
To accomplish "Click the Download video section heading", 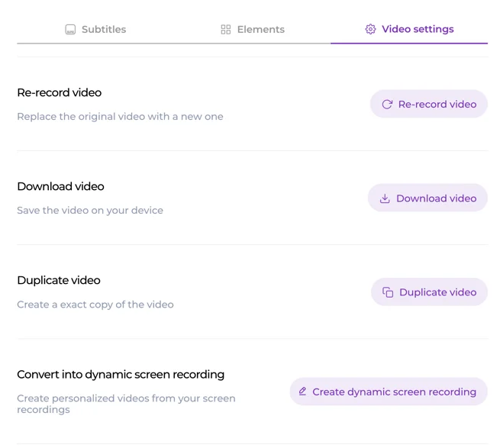I will tap(60, 186).
